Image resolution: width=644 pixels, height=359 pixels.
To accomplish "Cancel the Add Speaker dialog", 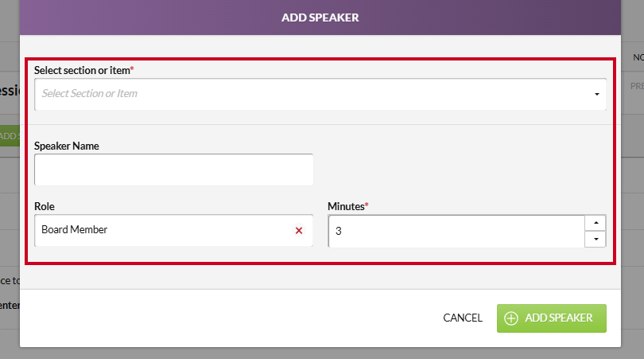I will (x=463, y=318).
